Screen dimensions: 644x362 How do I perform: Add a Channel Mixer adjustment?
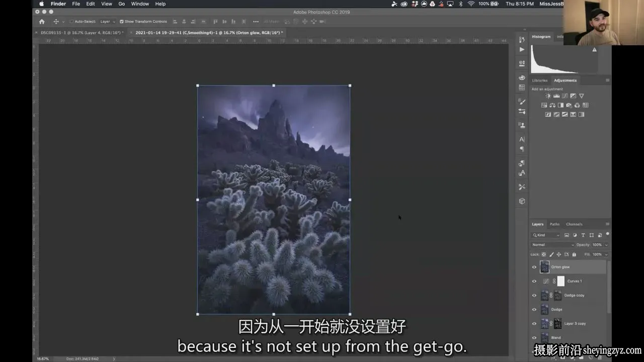point(577,105)
